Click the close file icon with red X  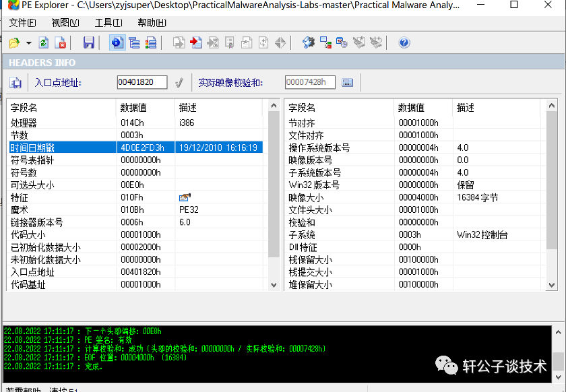(61, 43)
